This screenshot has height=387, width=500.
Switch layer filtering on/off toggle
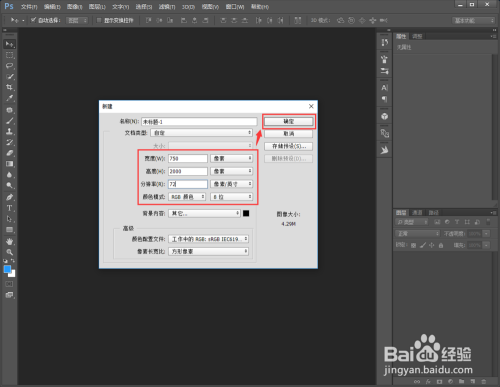tap(488, 222)
